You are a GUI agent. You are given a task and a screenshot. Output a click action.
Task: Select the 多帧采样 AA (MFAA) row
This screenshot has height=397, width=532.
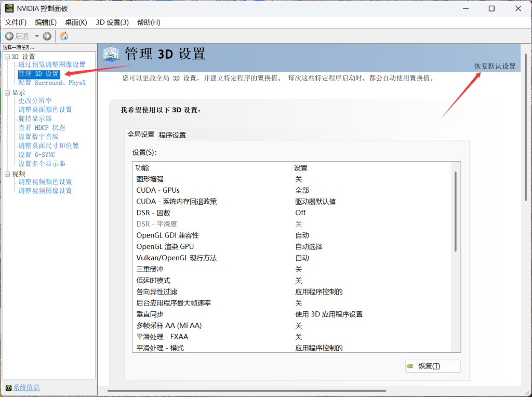point(292,326)
